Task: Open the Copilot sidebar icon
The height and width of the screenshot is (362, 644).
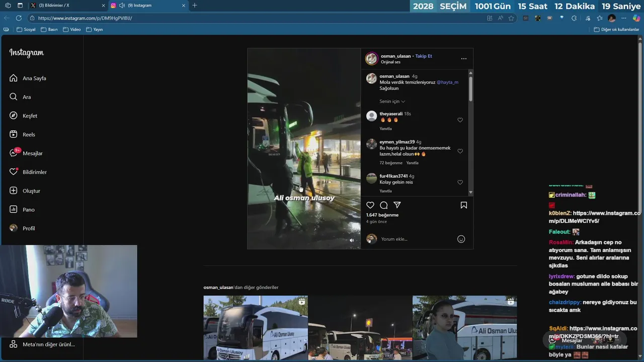Action: click(636, 18)
